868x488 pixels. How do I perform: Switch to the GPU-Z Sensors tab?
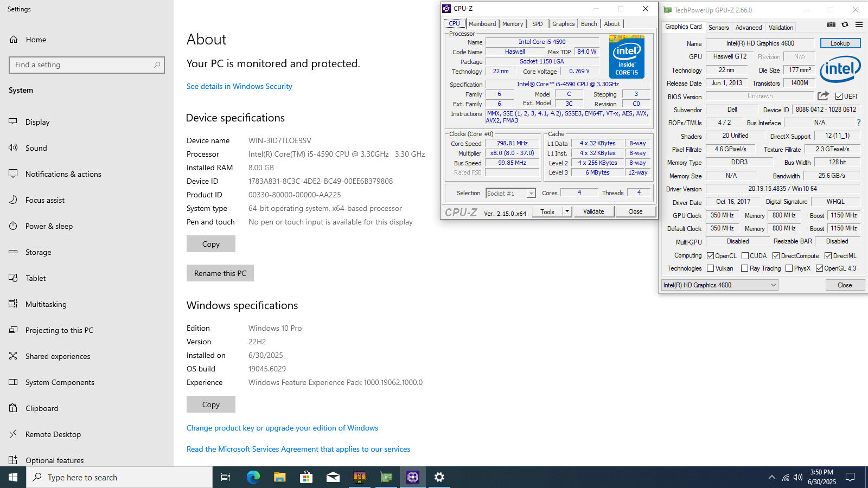coord(718,28)
